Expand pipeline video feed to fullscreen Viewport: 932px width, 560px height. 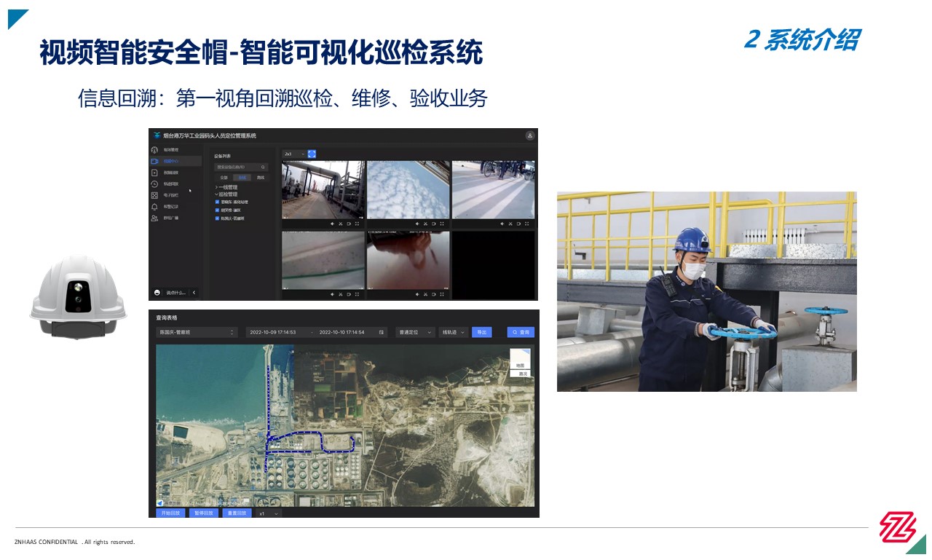tap(357, 224)
